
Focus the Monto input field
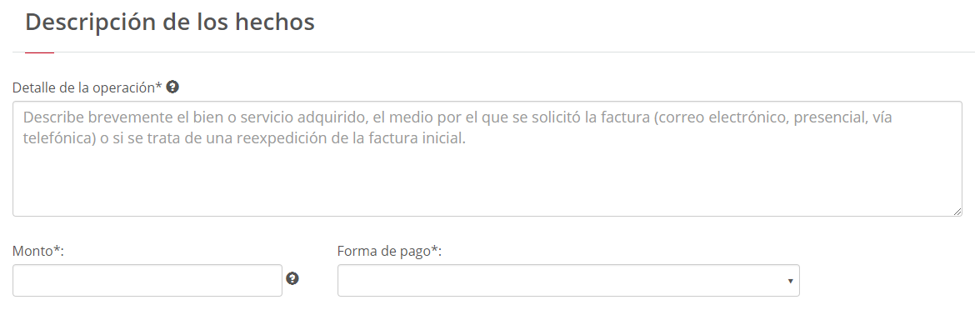pyautogui.click(x=147, y=281)
